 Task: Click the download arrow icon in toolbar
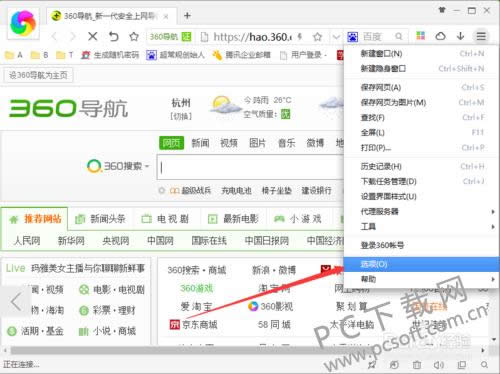(460, 36)
